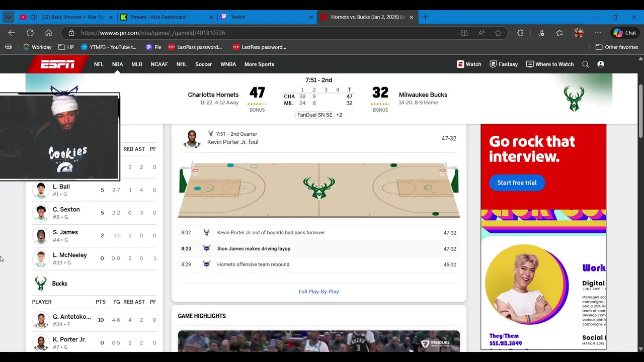
Task: Click Start free trial ad button
Action: 517,183
